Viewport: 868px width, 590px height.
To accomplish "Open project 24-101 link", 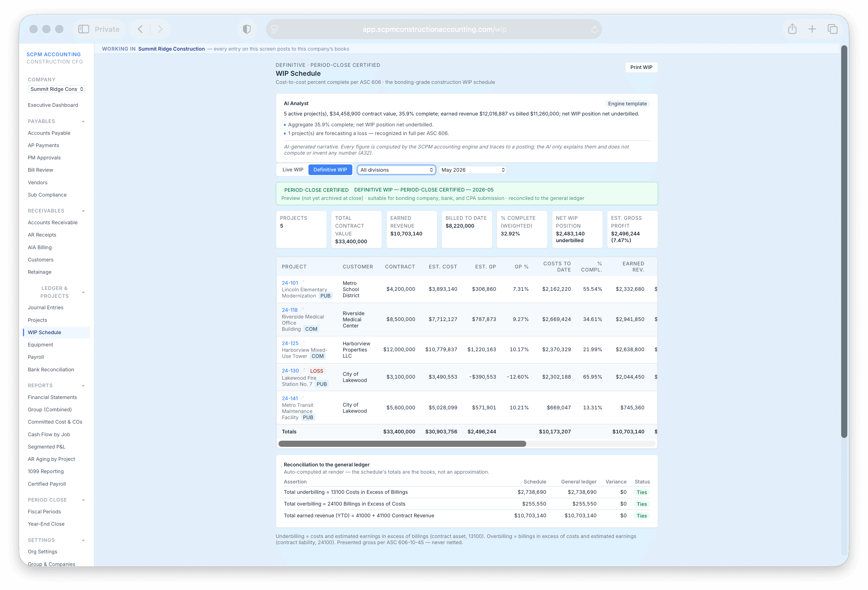I will point(290,283).
